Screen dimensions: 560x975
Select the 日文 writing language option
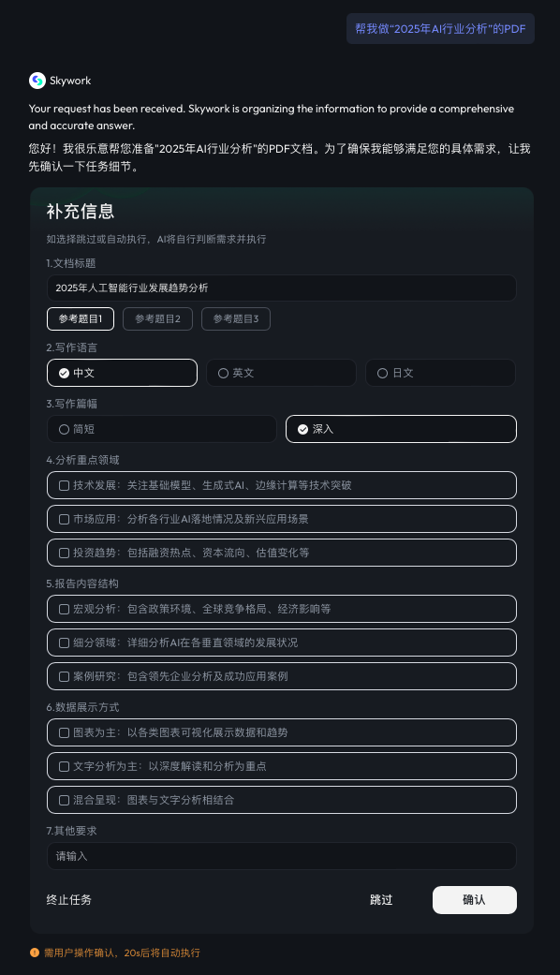(x=441, y=373)
